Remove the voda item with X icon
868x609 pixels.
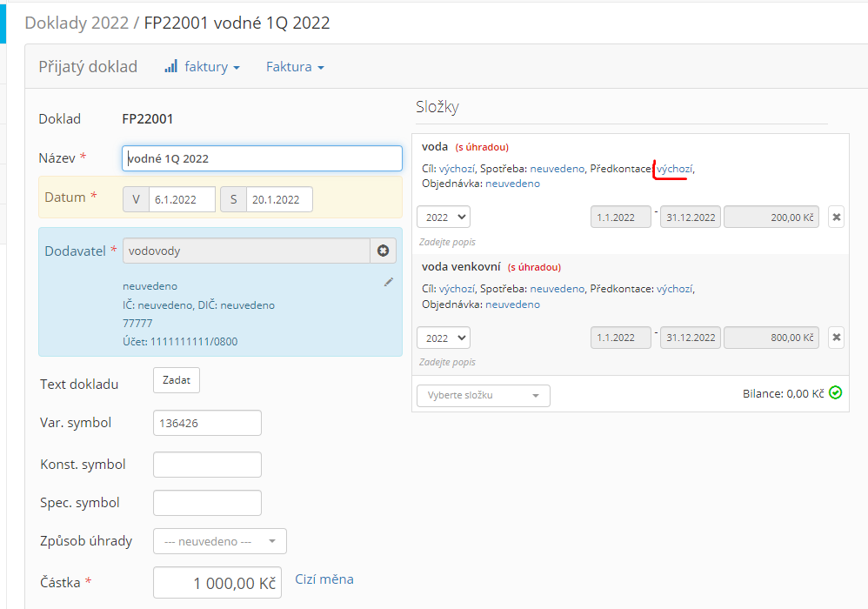point(837,217)
